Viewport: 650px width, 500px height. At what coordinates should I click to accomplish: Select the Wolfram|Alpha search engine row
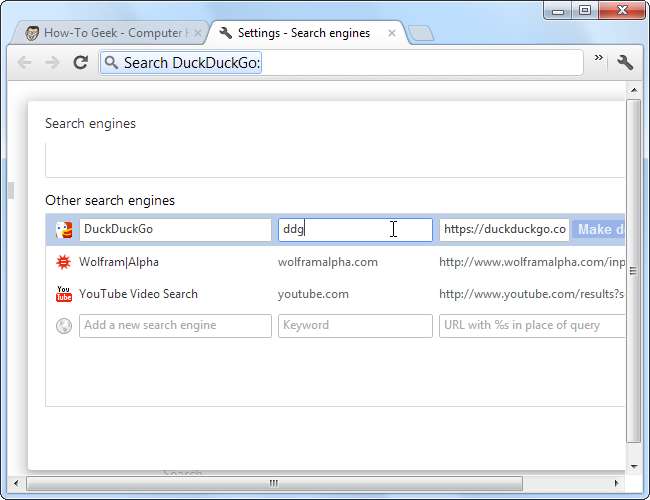click(x=340, y=262)
